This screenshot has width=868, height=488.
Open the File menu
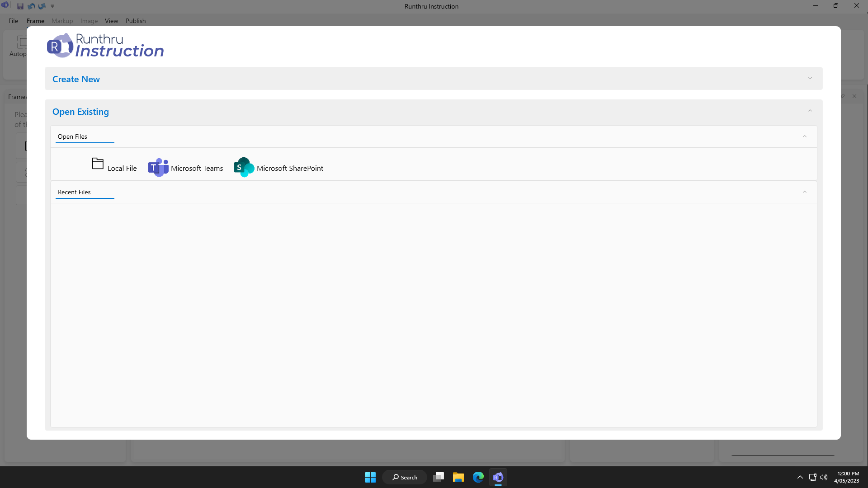click(x=13, y=21)
